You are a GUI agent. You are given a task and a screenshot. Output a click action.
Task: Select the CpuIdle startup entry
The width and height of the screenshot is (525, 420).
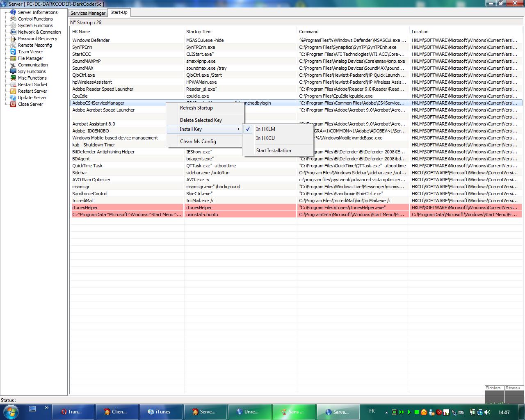pyautogui.click(x=296, y=96)
